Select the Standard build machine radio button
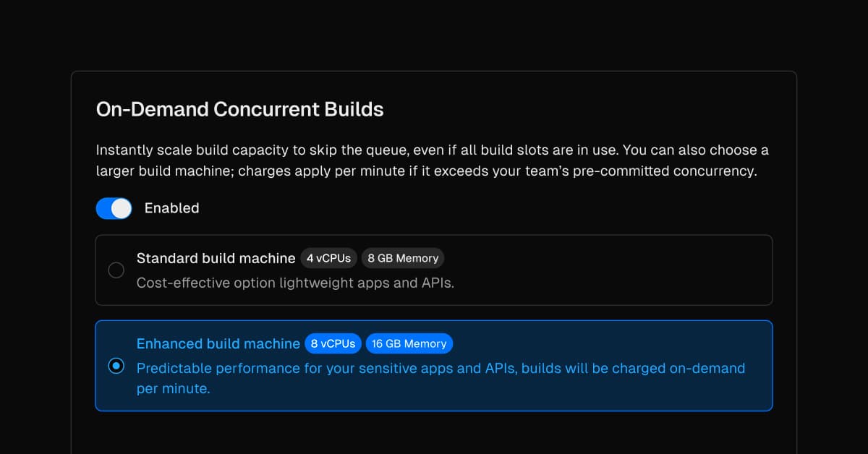 coord(116,270)
